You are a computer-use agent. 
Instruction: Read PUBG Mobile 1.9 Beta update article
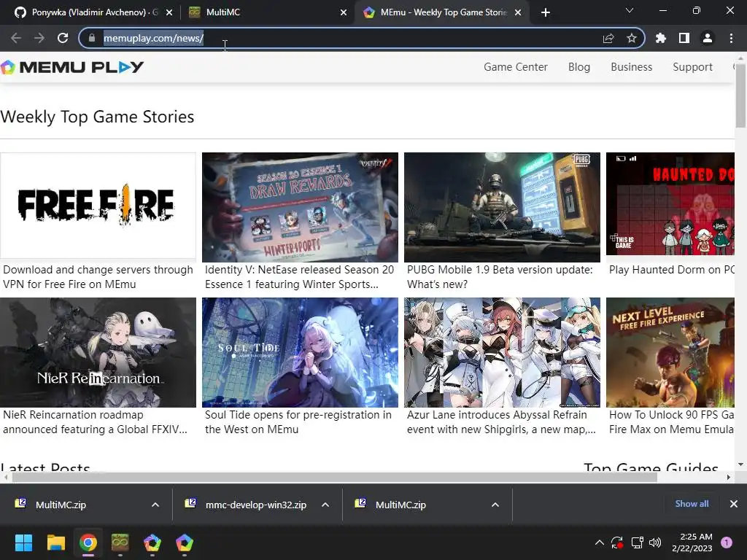point(500,276)
